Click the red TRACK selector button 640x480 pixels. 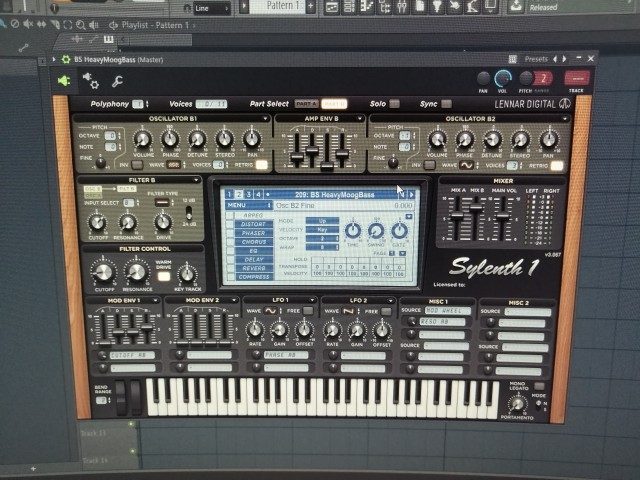pyautogui.click(x=576, y=78)
